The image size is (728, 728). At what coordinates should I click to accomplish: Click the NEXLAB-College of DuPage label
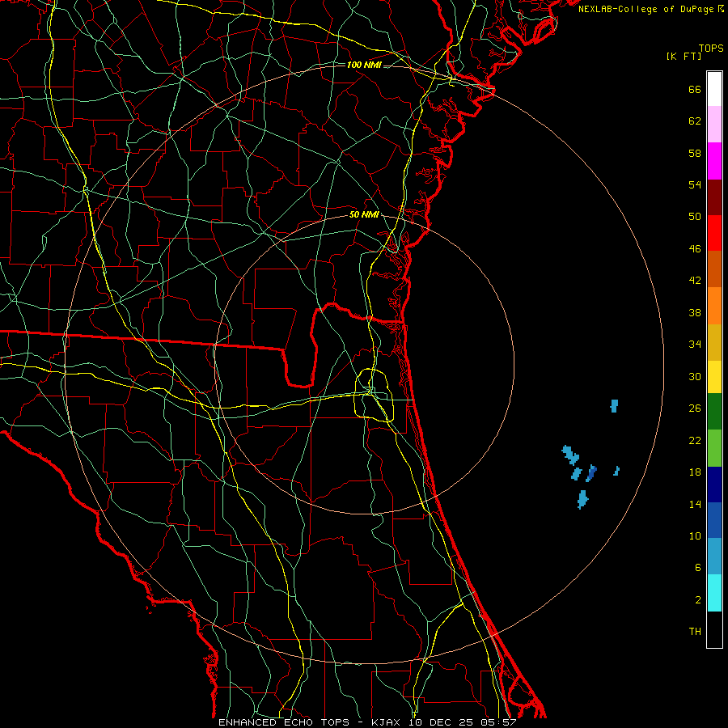pos(651,9)
